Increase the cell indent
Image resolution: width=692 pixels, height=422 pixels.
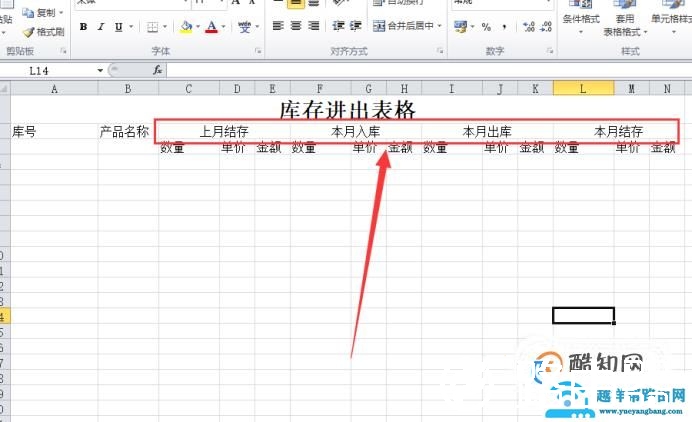pyautogui.click(x=356, y=26)
